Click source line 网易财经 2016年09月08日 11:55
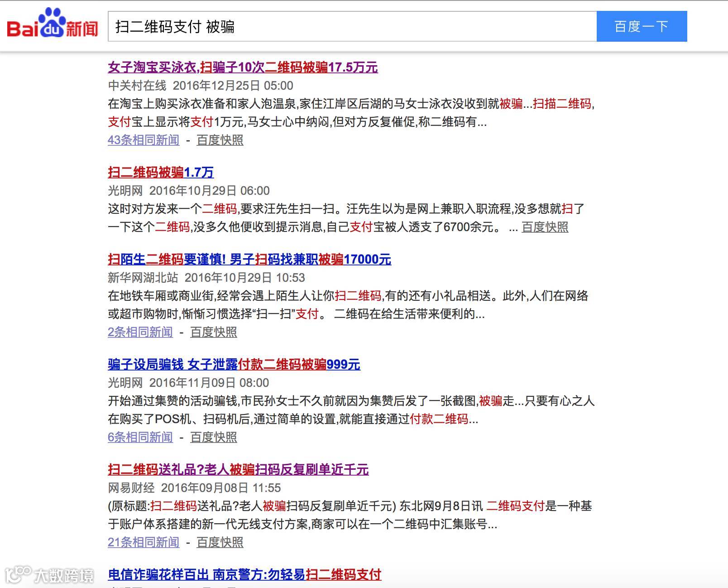Viewport: 728px width, 588px height. [x=194, y=488]
